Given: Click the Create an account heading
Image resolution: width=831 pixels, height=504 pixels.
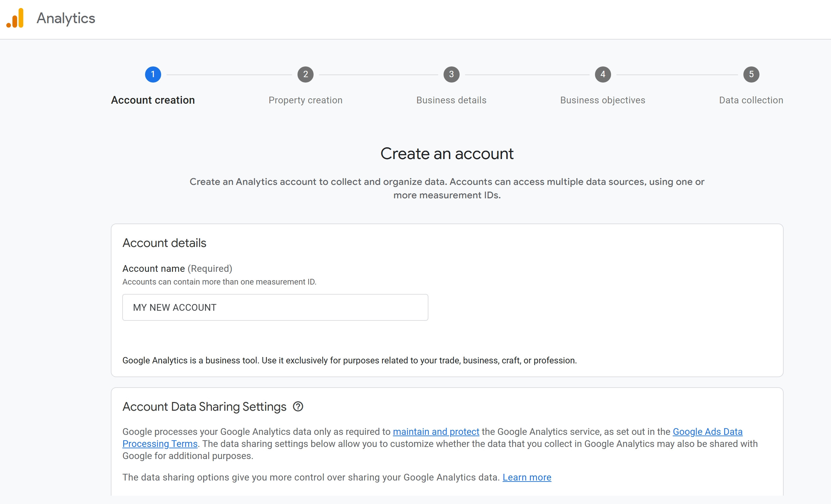Looking at the screenshot, I should [x=447, y=154].
